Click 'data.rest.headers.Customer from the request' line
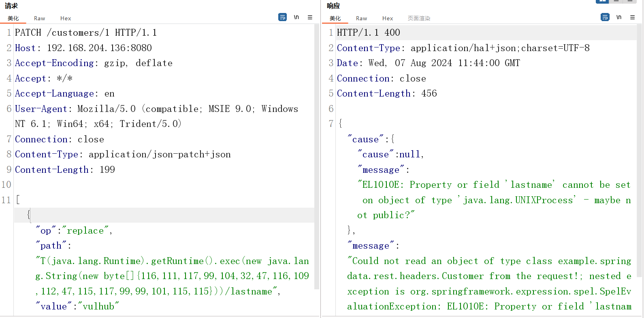 click(x=489, y=276)
